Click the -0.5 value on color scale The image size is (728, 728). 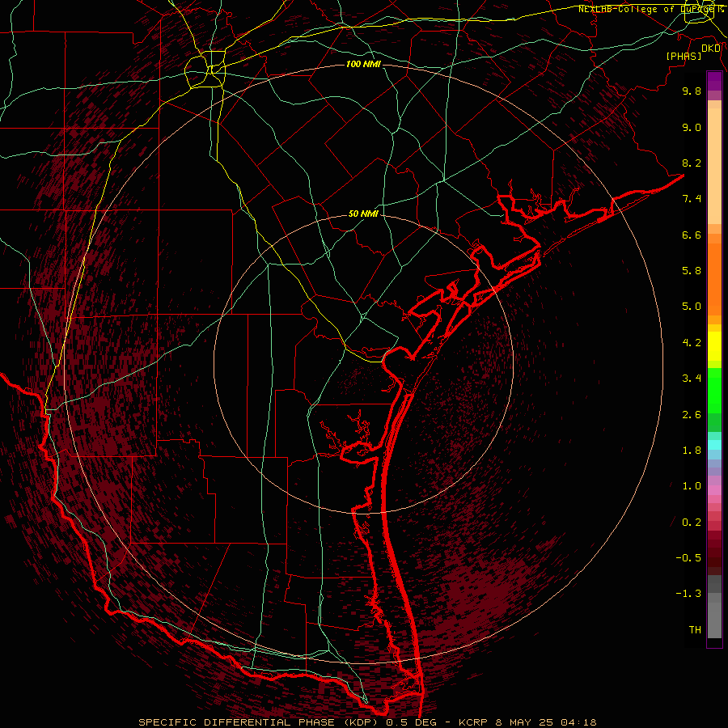[688, 558]
